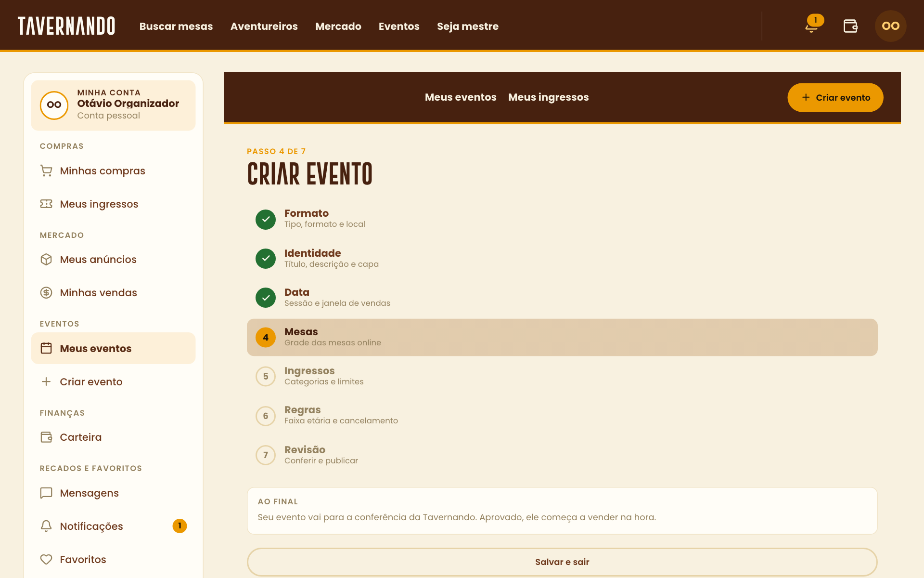
Task: Click the calendar icon beside sidebar Meus eventos
Action: click(x=46, y=348)
